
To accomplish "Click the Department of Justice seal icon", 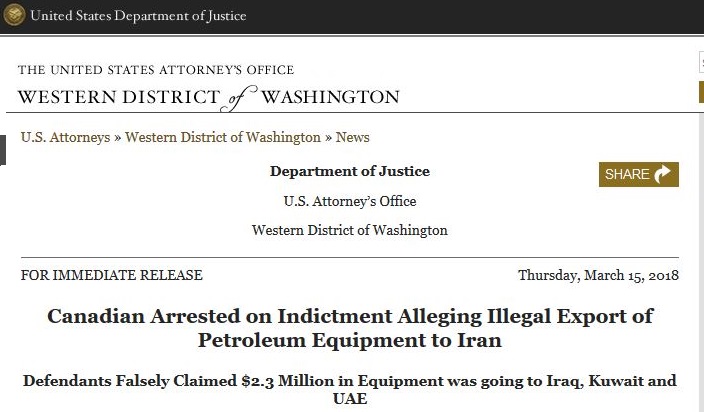I will pos(14,14).
